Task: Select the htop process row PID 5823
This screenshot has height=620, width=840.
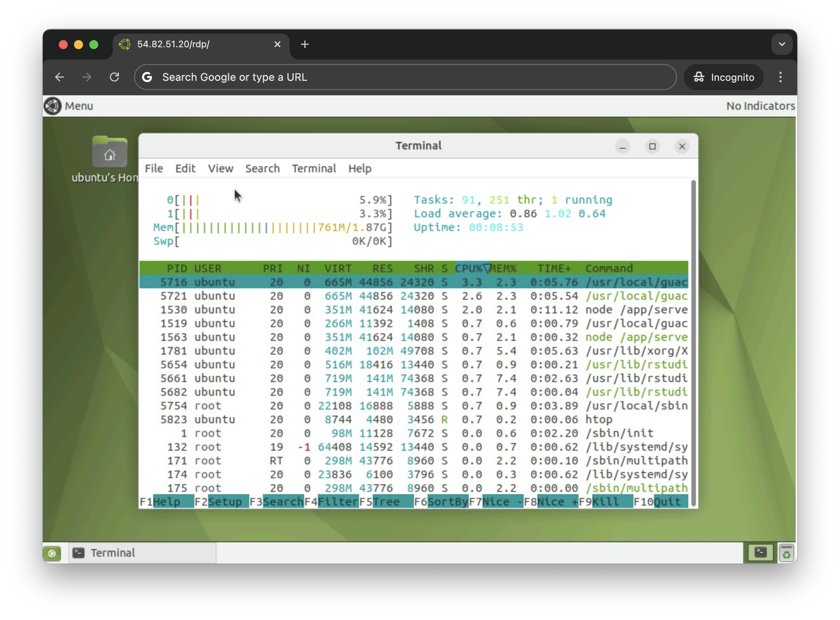Action: [x=414, y=419]
